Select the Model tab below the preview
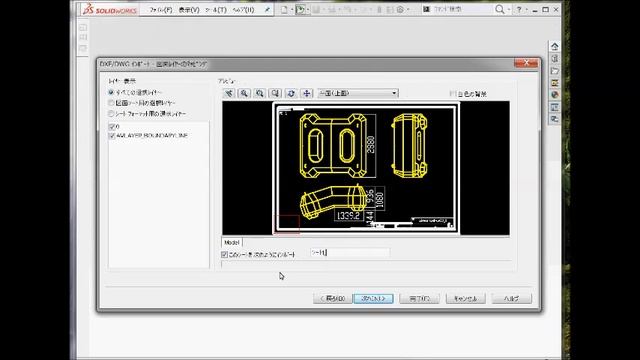Image resolution: width=640 pixels, height=360 pixels. (x=232, y=242)
